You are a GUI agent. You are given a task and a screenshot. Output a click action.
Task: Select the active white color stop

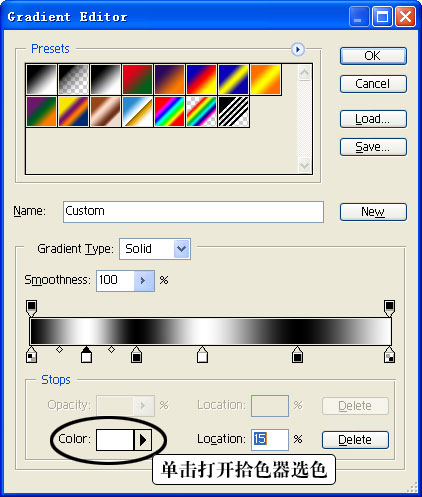coord(87,355)
